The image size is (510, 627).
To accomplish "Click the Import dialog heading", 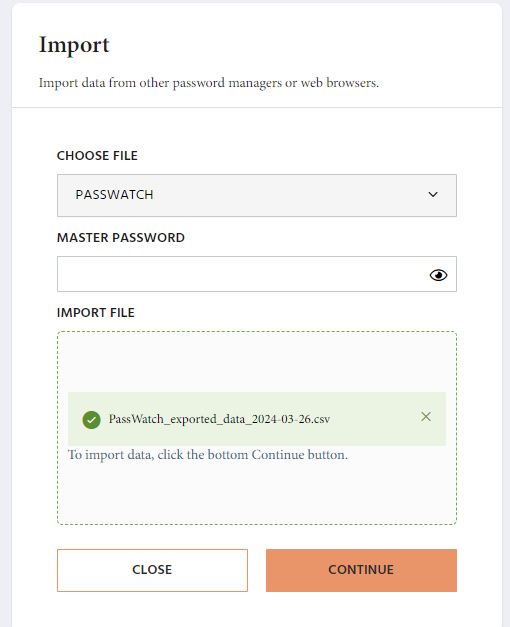I will pos(74,46).
